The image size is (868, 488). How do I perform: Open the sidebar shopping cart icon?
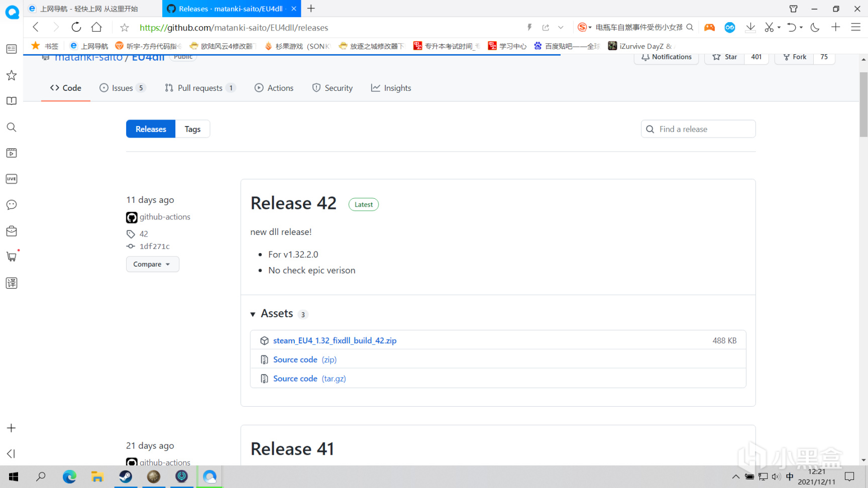(12, 257)
